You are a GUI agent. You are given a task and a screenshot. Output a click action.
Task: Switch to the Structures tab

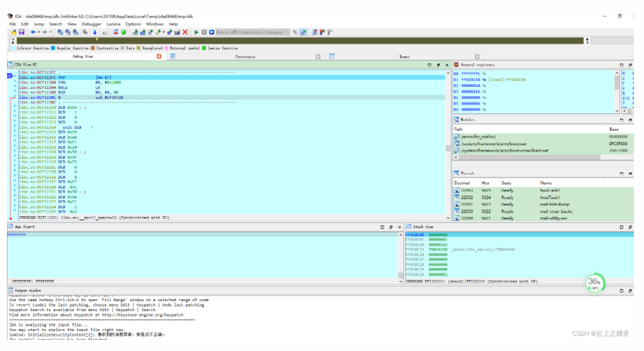click(x=245, y=57)
